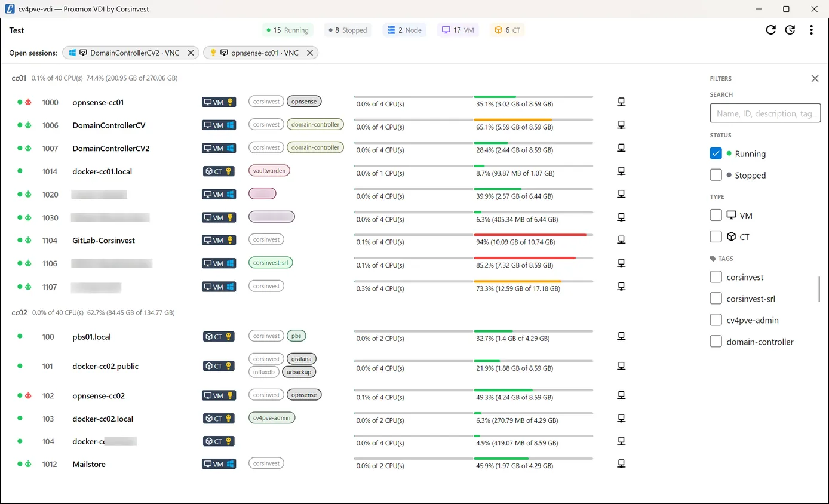Image resolution: width=829 pixels, height=504 pixels.
Task: Click the refresh icon in the top toolbar
Action: pos(771,30)
